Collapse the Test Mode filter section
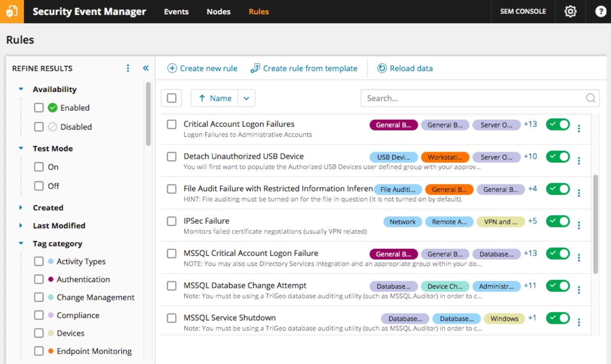The width and height of the screenshot is (611, 364). click(21, 149)
